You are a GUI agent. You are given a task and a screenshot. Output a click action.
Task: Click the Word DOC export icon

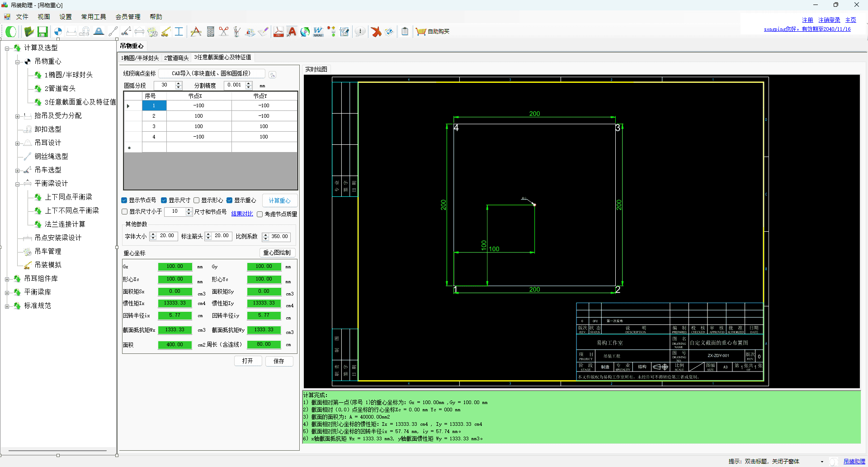click(x=318, y=32)
